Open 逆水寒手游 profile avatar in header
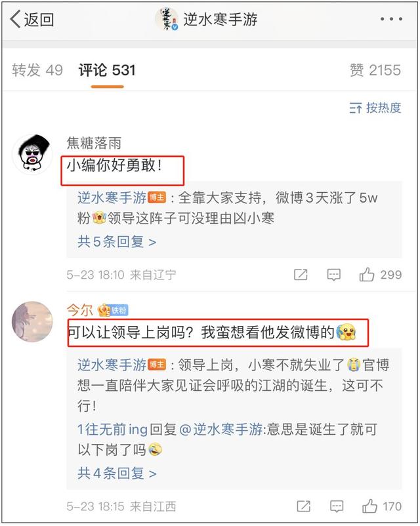 (167, 19)
